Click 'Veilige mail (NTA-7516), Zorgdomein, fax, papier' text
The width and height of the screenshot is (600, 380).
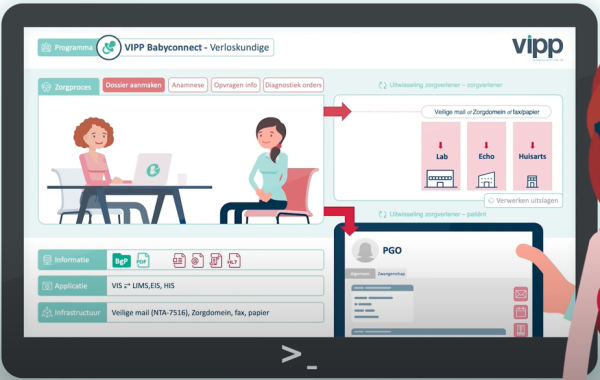click(190, 313)
